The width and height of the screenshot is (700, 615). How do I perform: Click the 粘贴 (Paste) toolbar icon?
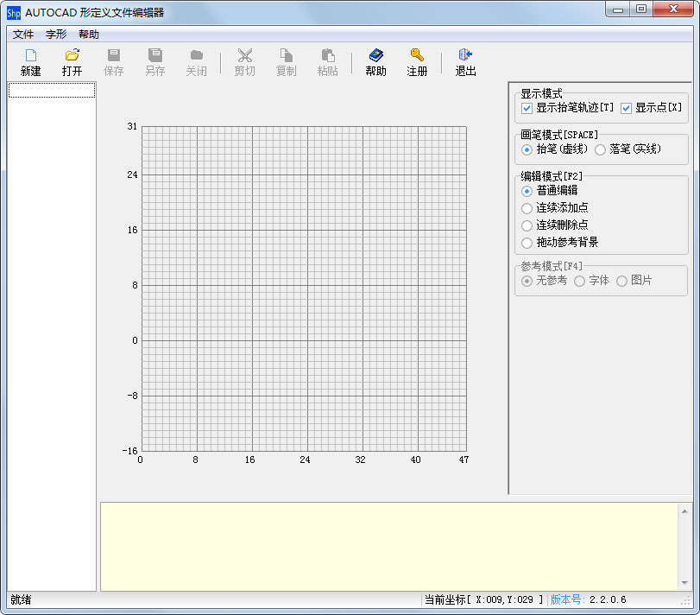pyautogui.click(x=328, y=62)
